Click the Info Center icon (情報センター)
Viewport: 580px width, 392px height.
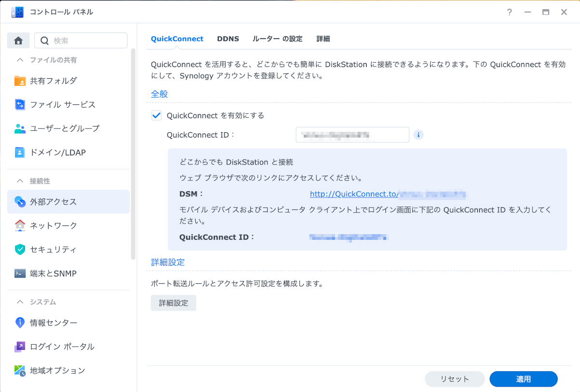click(x=20, y=322)
